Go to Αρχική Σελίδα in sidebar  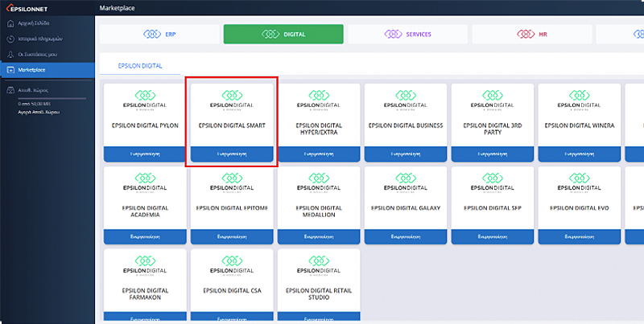click(47, 23)
